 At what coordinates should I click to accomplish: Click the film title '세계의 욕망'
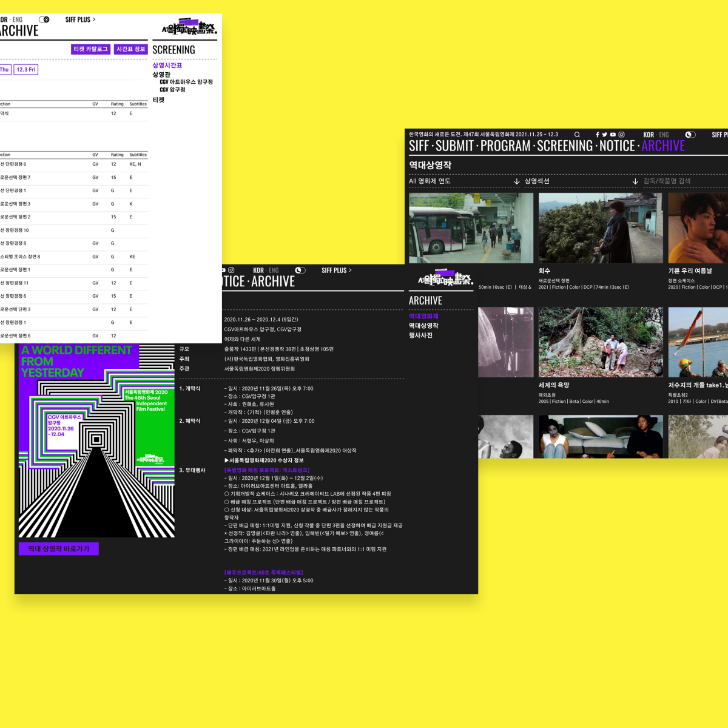554,385
